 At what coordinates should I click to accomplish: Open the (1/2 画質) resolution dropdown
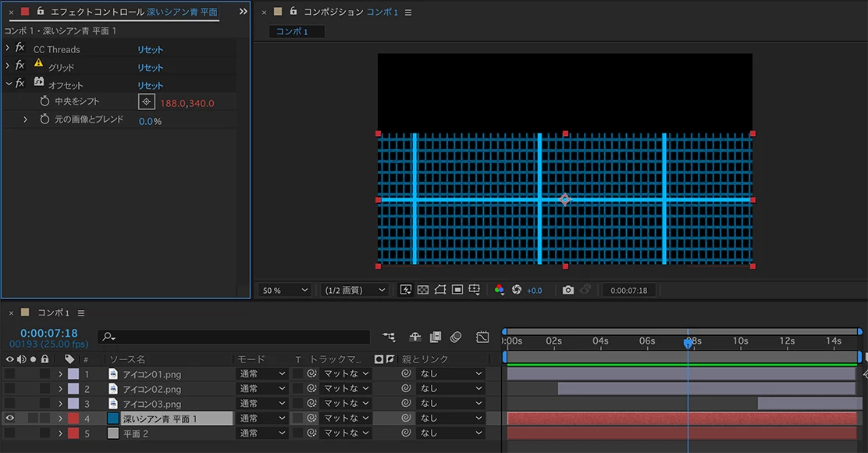pyautogui.click(x=355, y=290)
